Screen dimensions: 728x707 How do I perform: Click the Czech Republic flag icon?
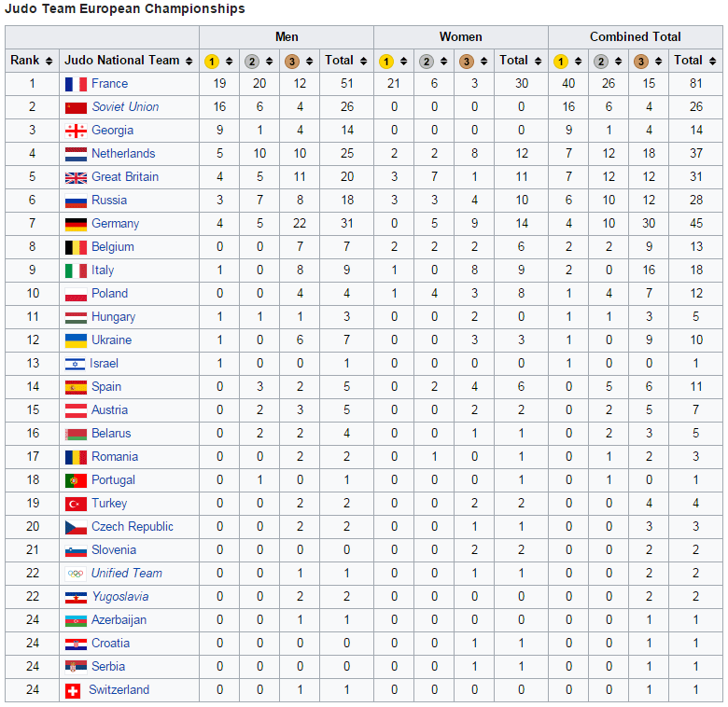click(76, 527)
